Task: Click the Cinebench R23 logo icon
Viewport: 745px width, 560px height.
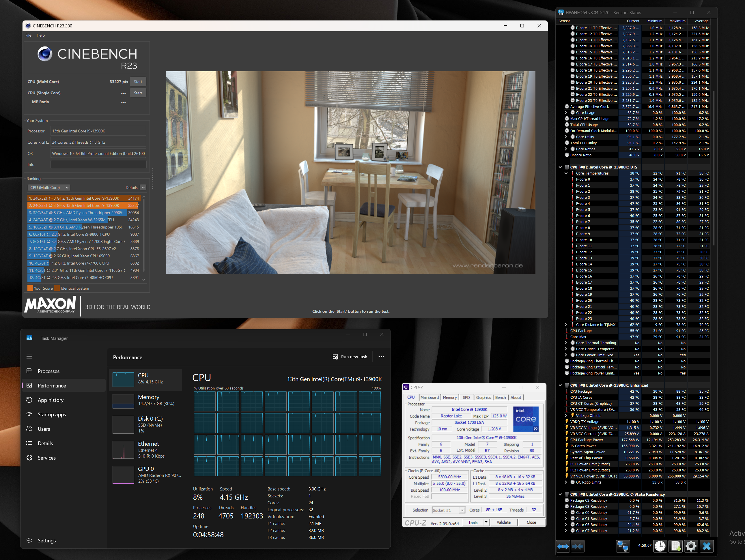Action: pyautogui.click(x=45, y=54)
